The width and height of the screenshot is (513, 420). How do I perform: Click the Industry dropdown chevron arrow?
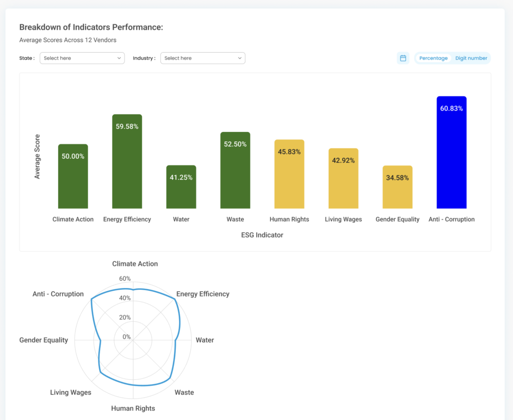(x=239, y=58)
